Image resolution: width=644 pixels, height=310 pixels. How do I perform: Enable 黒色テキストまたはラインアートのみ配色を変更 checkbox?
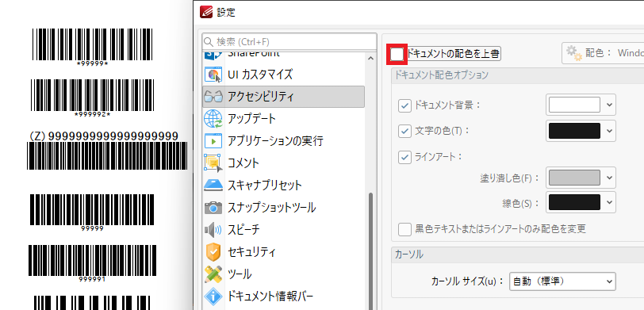[404, 228]
